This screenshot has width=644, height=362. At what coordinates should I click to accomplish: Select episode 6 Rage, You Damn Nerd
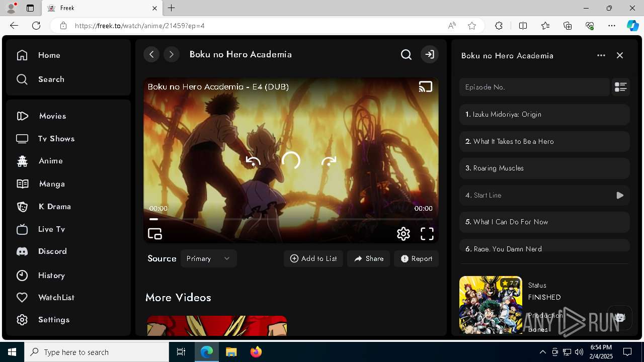pos(544,245)
